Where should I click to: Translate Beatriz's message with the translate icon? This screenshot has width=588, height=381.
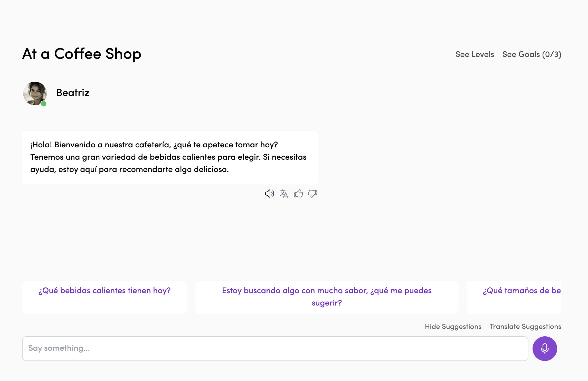tap(284, 194)
